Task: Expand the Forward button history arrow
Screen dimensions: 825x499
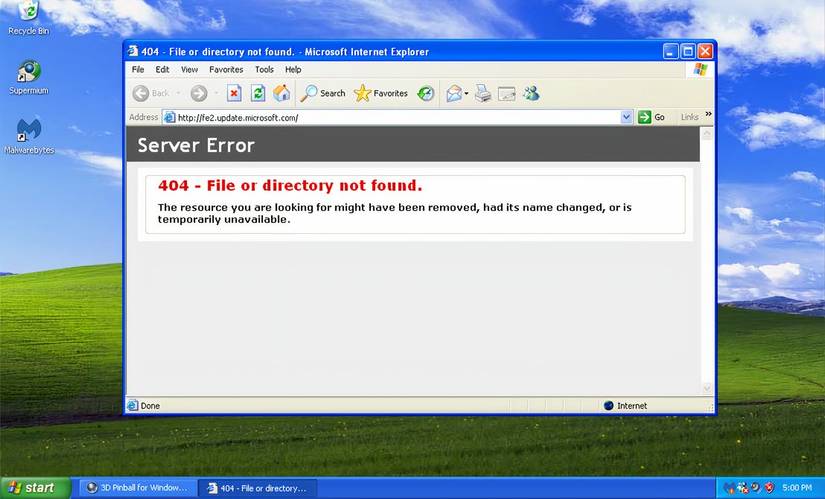Action: pyautogui.click(x=216, y=94)
